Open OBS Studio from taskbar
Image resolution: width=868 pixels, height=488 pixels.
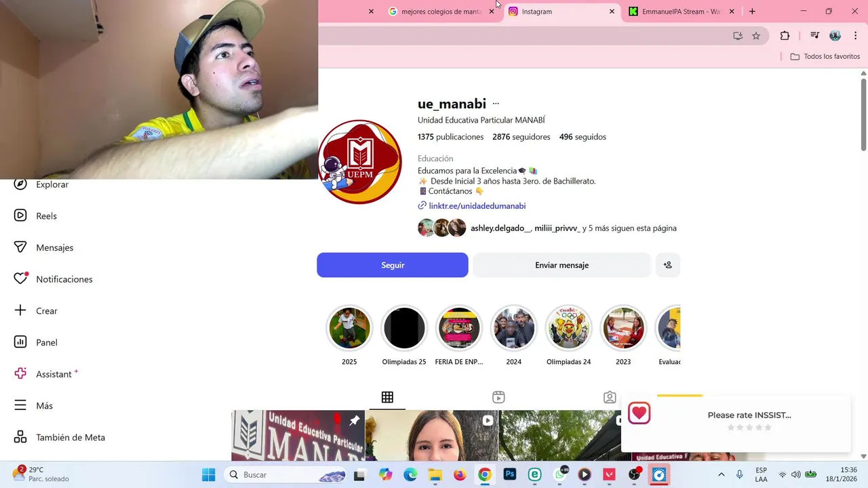tap(634, 475)
